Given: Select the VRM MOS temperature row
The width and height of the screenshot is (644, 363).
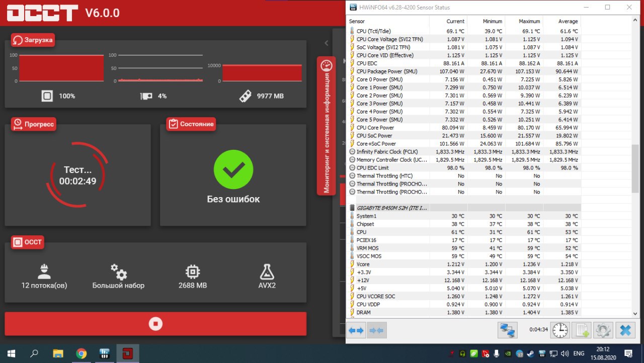Looking at the screenshot, I should click(x=464, y=248).
